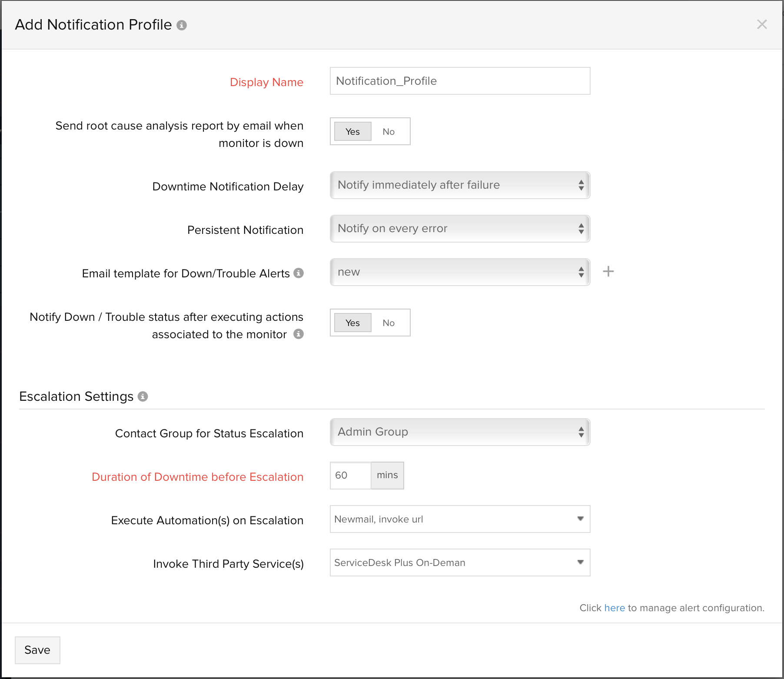Open Persistent Notification dropdown

point(460,229)
